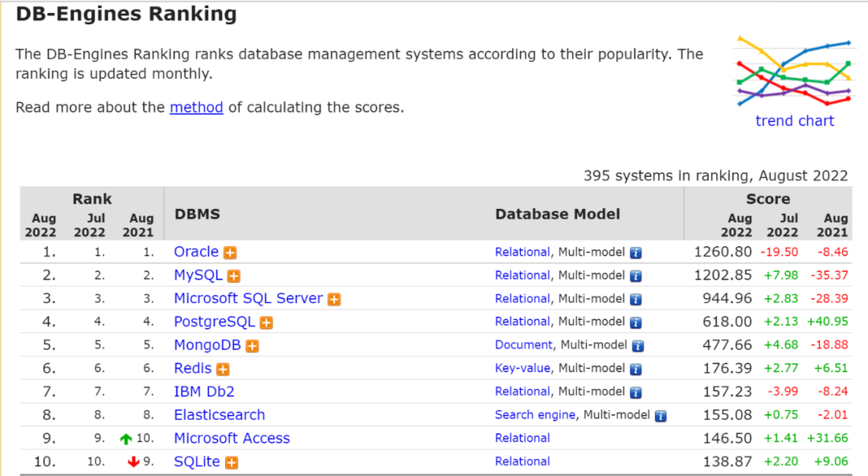Image resolution: width=868 pixels, height=476 pixels.
Task: Open the 'method' link about score calculation
Action: coord(197,107)
